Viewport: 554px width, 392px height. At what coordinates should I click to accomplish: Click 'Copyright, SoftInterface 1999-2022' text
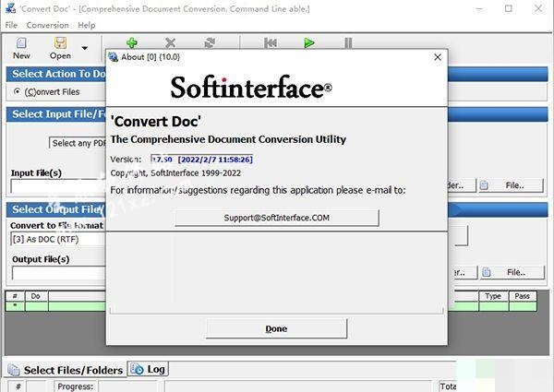175,173
